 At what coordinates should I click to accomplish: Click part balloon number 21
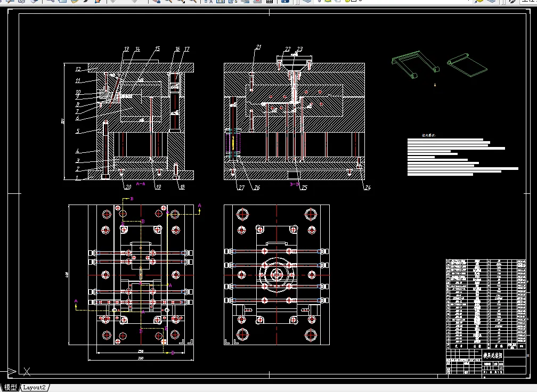point(258,47)
